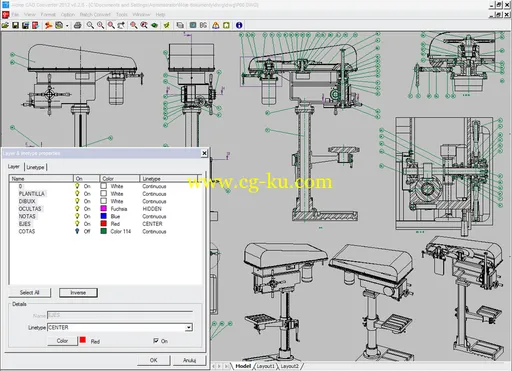Click the Color button in Details
This screenshot has height=371, width=512.
tap(62, 341)
